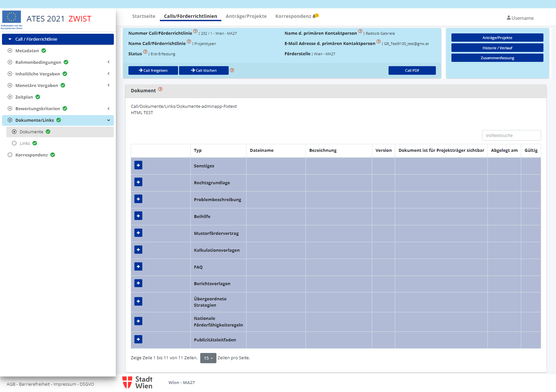Open help icon beside Dokument heading
The width and height of the screenshot is (556, 392).
(160, 89)
